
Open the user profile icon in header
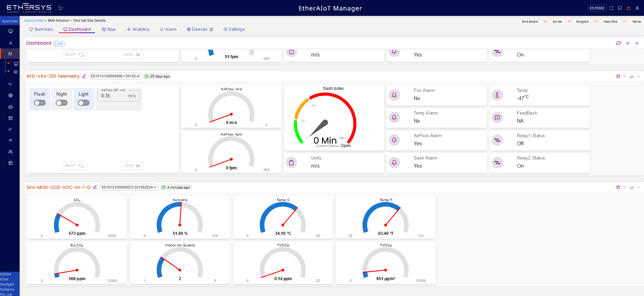[637, 8]
